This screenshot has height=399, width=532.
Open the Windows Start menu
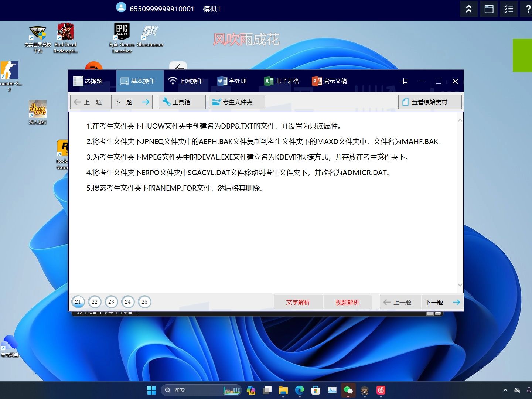coord(151,390)
